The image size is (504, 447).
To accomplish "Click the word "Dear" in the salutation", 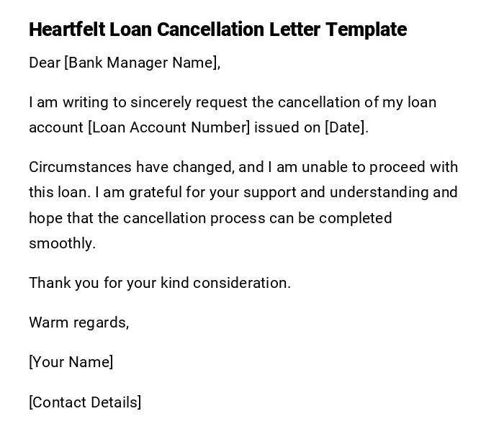I will [x=45, y=63].
